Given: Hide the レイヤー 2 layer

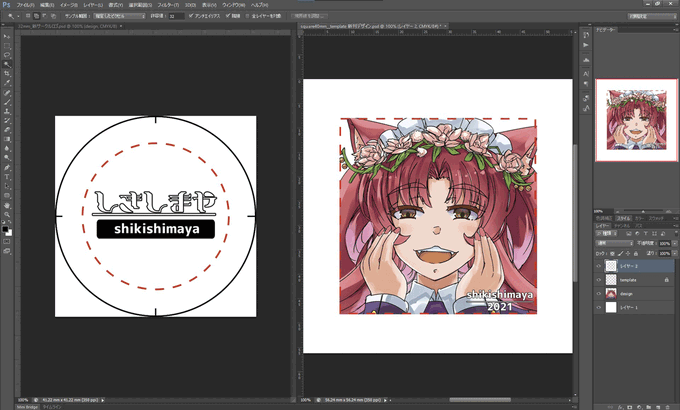Looking at the screenshot, I should [598, 266].
